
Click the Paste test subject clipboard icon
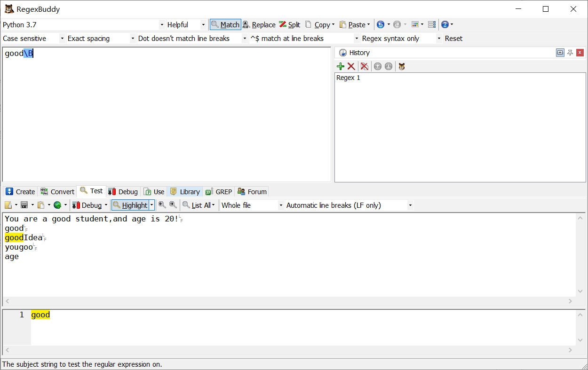click(x=41, y=205)
